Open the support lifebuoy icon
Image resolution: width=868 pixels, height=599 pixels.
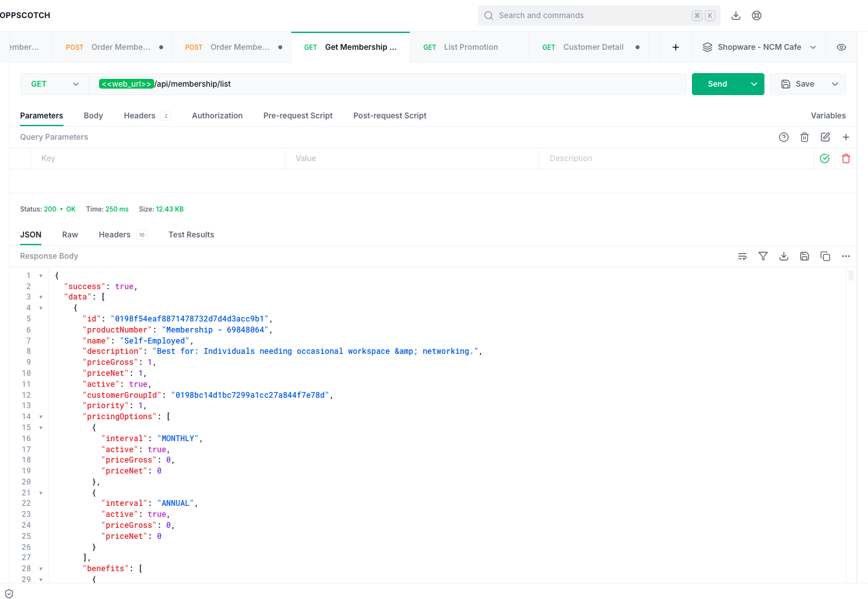[x=757, y=16]
